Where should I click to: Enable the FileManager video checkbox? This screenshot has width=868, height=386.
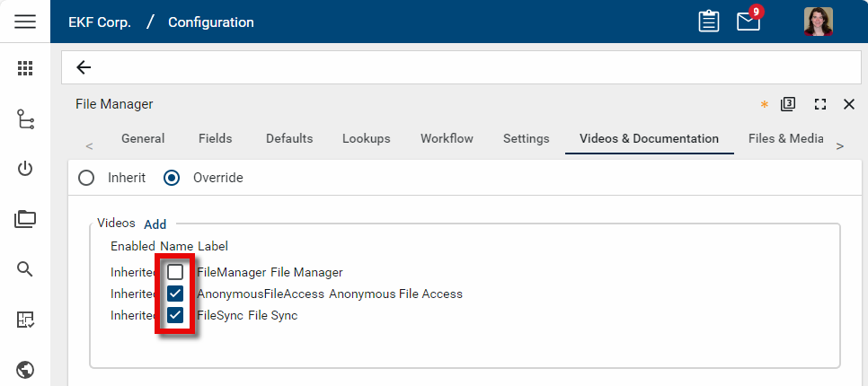[x=175, y=272]
